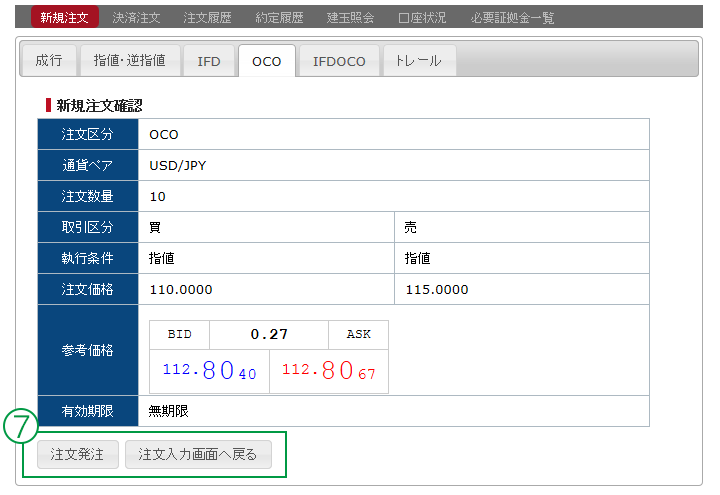The height and width of the screenshot is (495, 720).
Task: Select the OCO order tab
Action: coord(267,61)
